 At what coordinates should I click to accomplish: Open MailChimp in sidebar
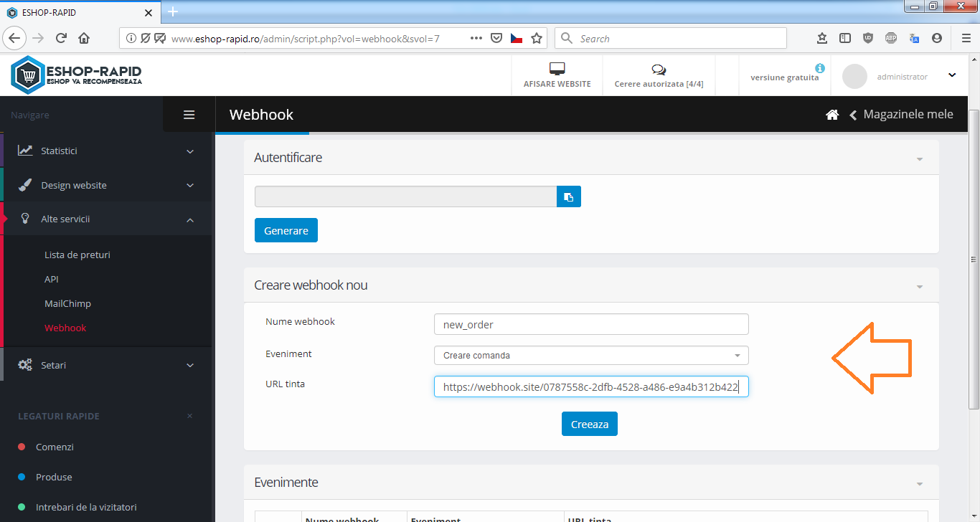point(67,303)
